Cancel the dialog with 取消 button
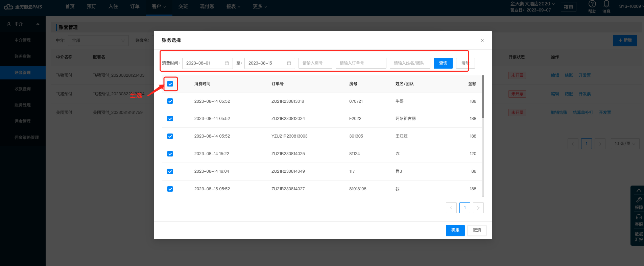The height and width of the screenshot is (266, 644). [477, 230]
